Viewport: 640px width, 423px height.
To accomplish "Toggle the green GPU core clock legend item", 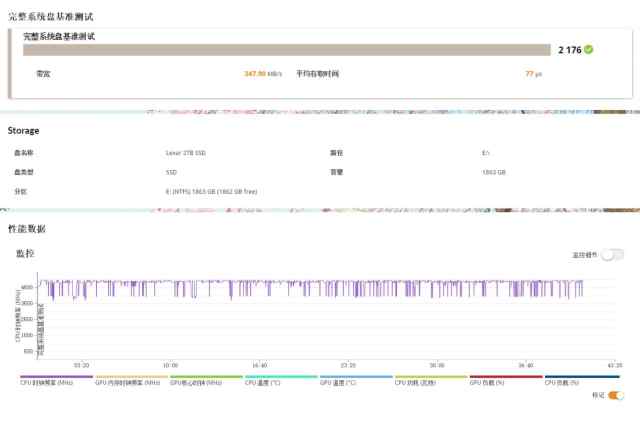I will point(206,380).
